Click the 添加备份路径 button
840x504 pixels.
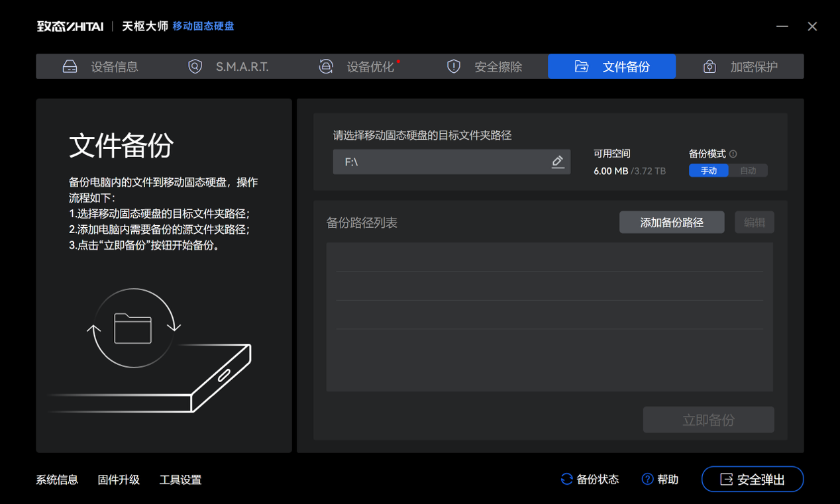point(671,222)
